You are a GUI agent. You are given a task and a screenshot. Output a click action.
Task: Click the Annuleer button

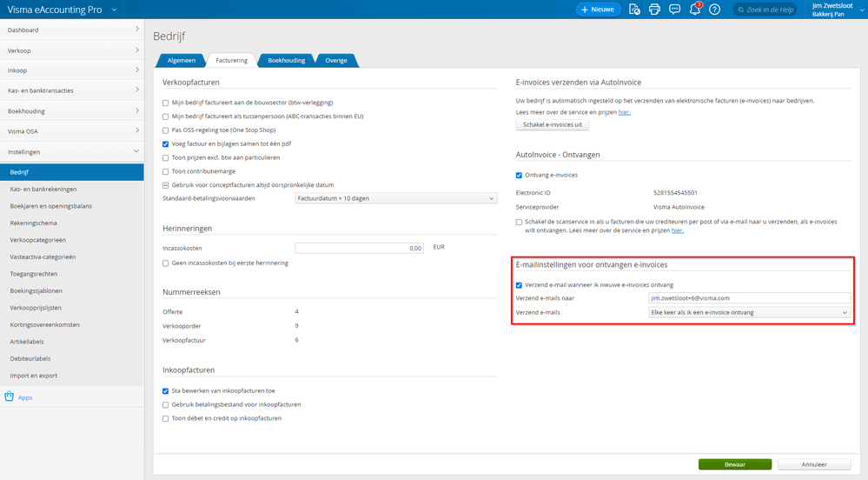pos(814,464)
